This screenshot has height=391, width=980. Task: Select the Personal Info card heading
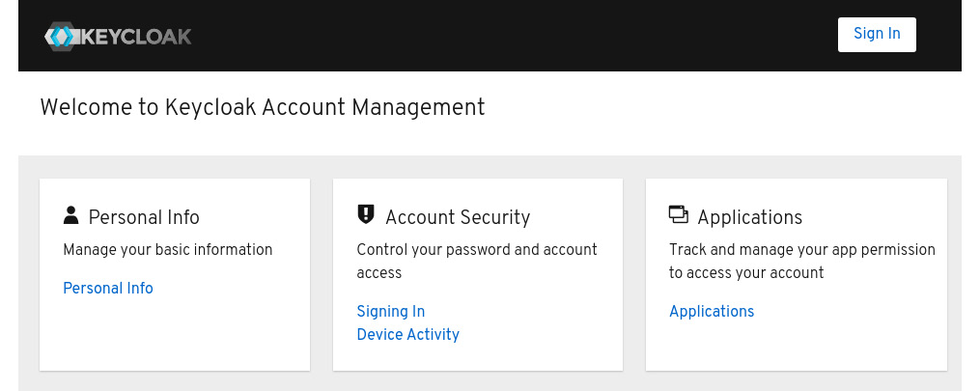click(144, 217)
